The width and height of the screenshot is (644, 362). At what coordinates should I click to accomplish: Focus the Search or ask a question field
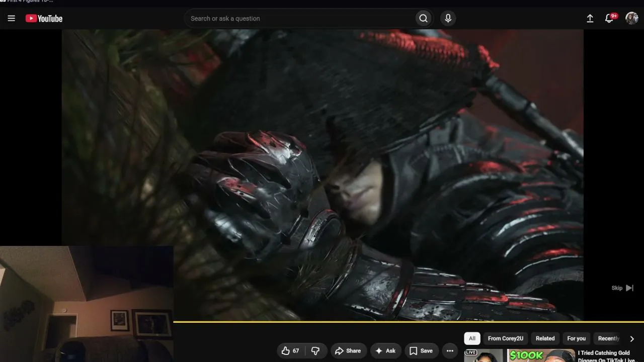(x=300, y=19)
